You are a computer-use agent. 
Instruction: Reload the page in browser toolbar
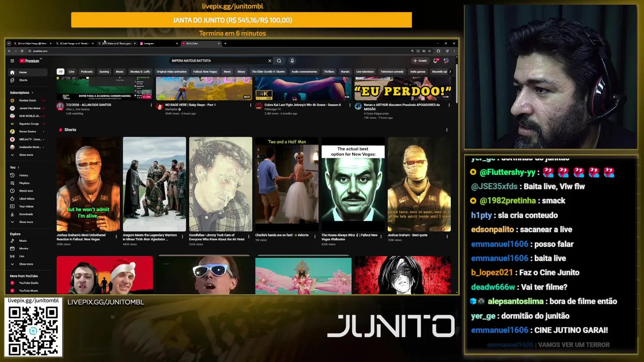tap(22, 51)
